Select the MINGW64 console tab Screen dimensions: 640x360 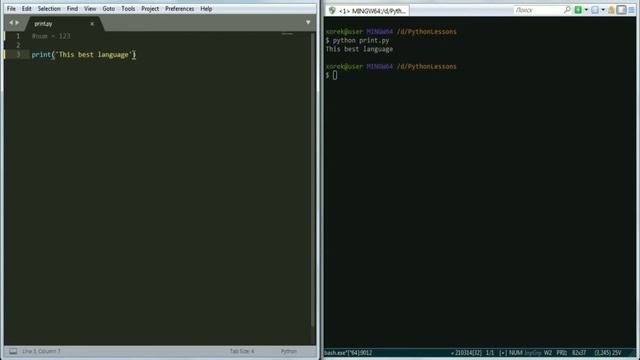[368, 11]
